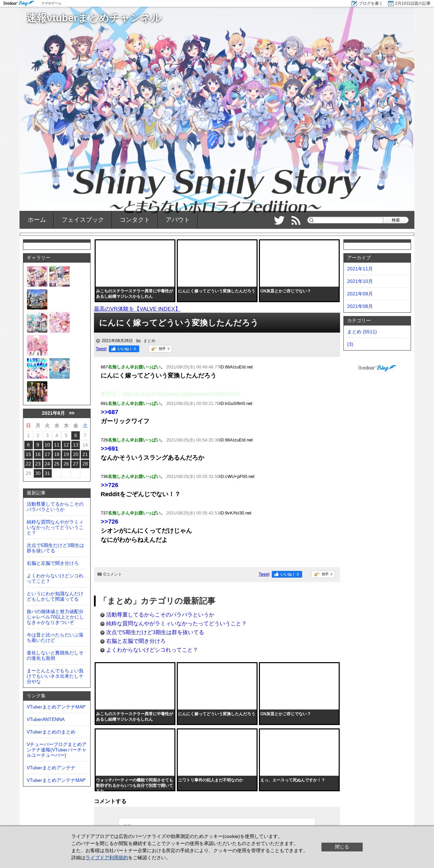The width and height of the screenshot is (434, 868).
Task: Select day 6 in the calendar
Action: point(76,435)
